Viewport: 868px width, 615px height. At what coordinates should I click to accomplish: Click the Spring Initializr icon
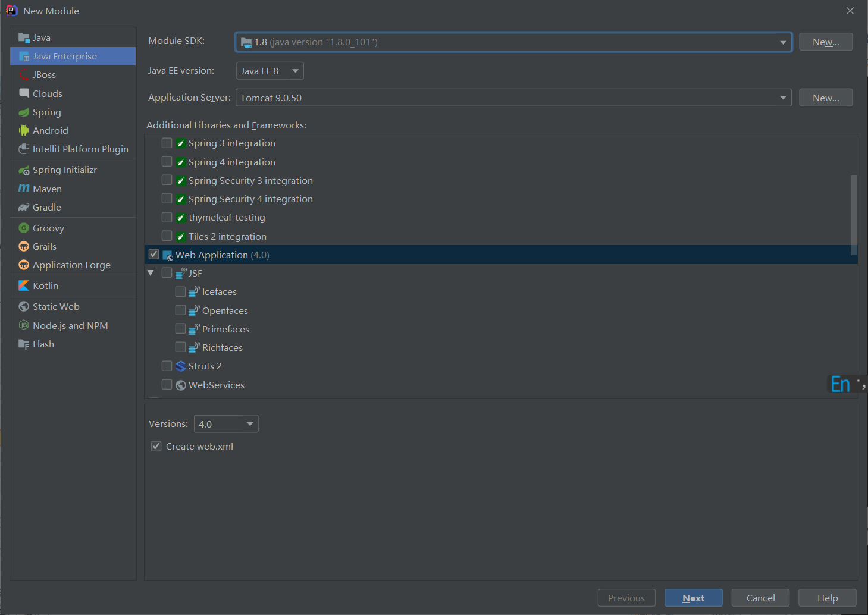[24, 170]
